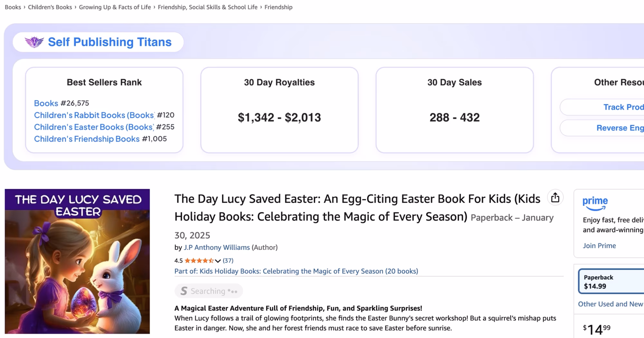The image size is (644, 338).
Task: Click the book cover thumbnail
Action: click(77, 261)
